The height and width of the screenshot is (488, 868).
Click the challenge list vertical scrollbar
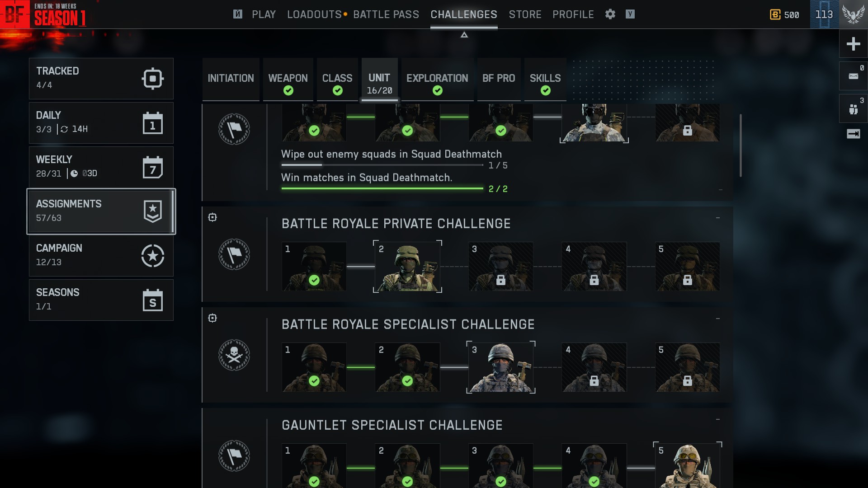point(740,145)
